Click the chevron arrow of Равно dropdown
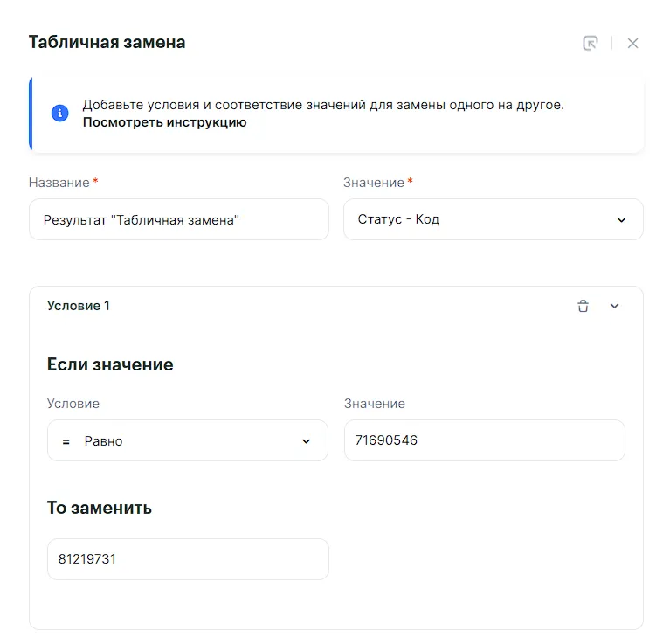 pos(306,441)
